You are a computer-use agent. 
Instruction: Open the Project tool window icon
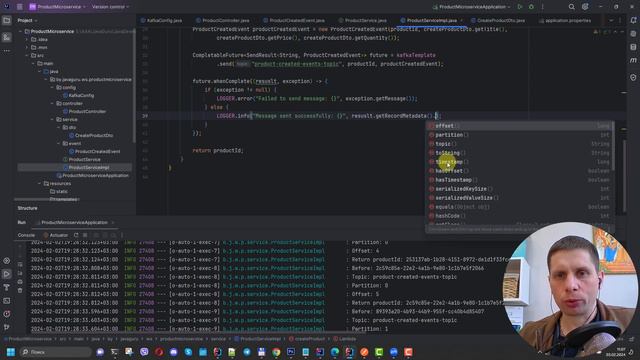click(7, 20)
